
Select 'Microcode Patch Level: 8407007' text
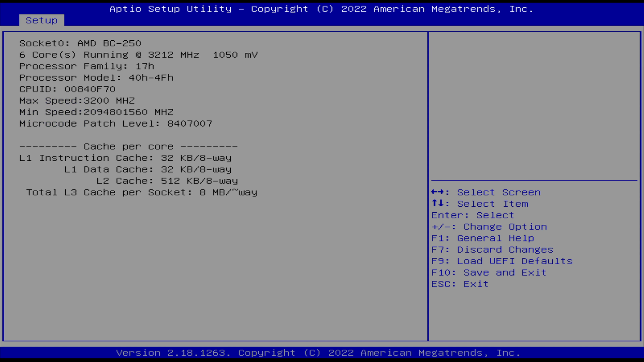pos(116,124)
